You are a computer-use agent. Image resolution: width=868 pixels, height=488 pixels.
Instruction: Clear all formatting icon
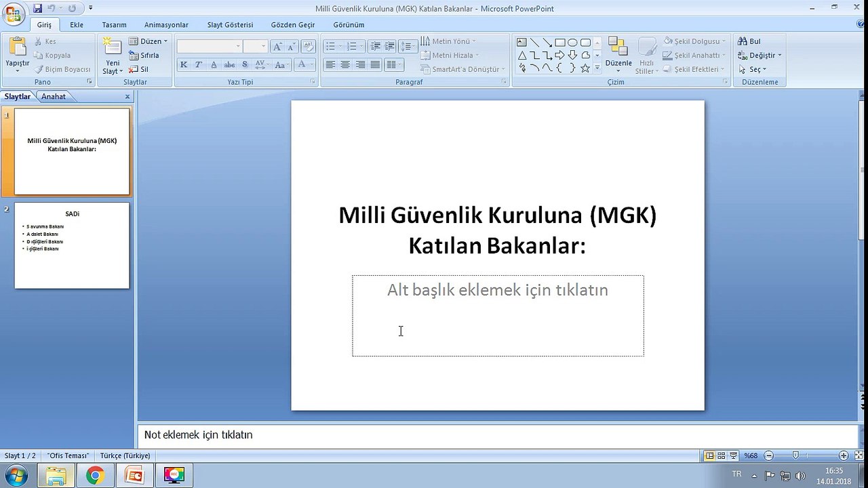pyautogui.click(x=308, y=46)
